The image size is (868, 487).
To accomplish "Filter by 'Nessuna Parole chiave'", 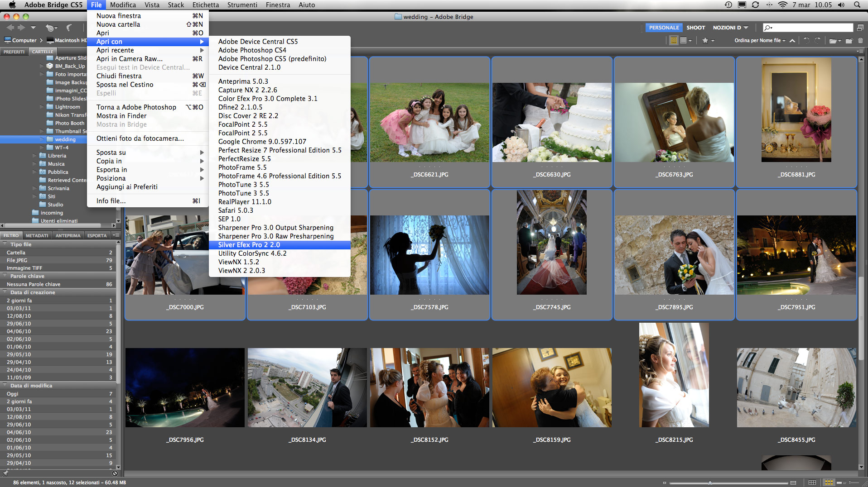I will coord(58,284).
